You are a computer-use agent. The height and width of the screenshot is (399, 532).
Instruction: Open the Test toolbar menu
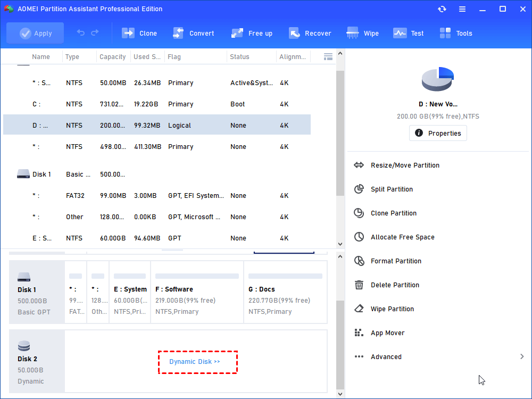pyautogui.click(x=408, y=33)
